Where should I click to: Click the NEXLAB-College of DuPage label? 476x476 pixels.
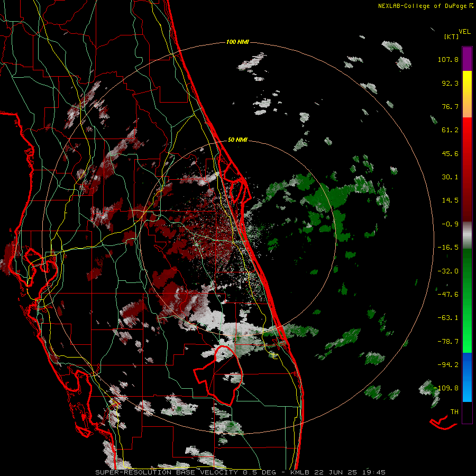tap(422, 6)
